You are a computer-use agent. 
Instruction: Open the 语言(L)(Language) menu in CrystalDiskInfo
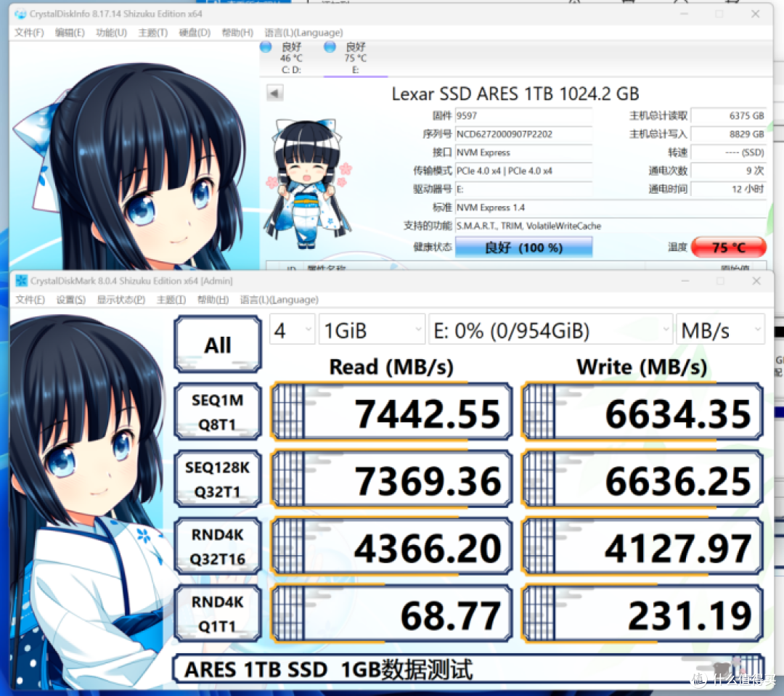303,33
